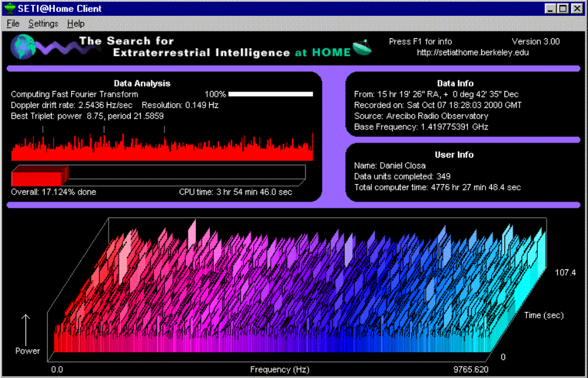Image resolution: width=588 pixels, height=378 pixels.
Task: Click the 'Time (sec)' axis label
Action: pos(544,315)
